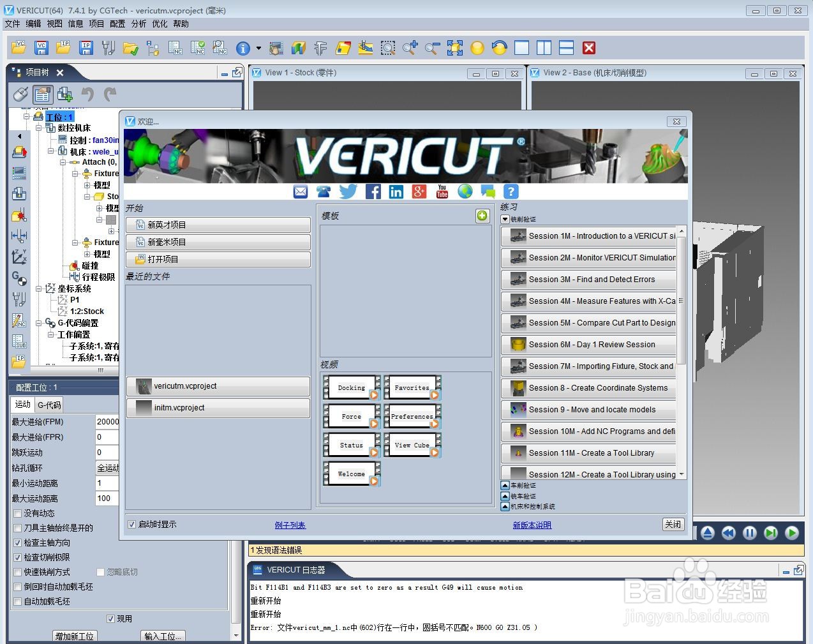Click the Facebook icon
813x644 pixels.
pyautogui.click(x=373, y=191)
